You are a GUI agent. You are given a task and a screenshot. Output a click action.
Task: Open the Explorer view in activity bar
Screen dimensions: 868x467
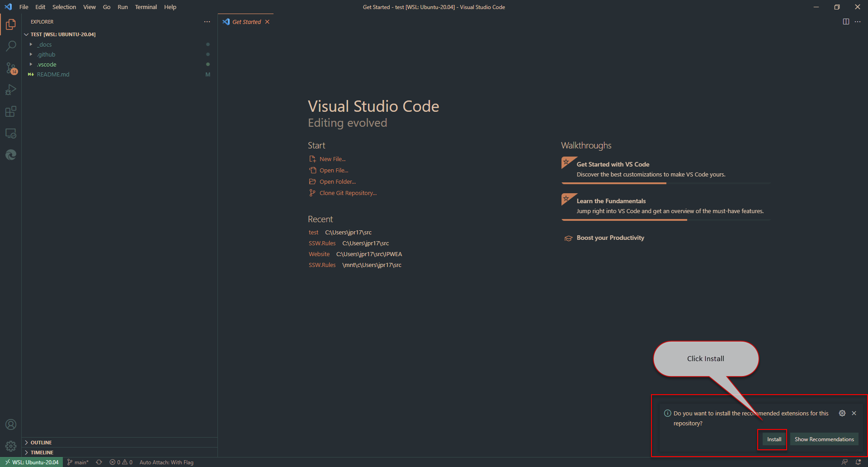[11, 24]
